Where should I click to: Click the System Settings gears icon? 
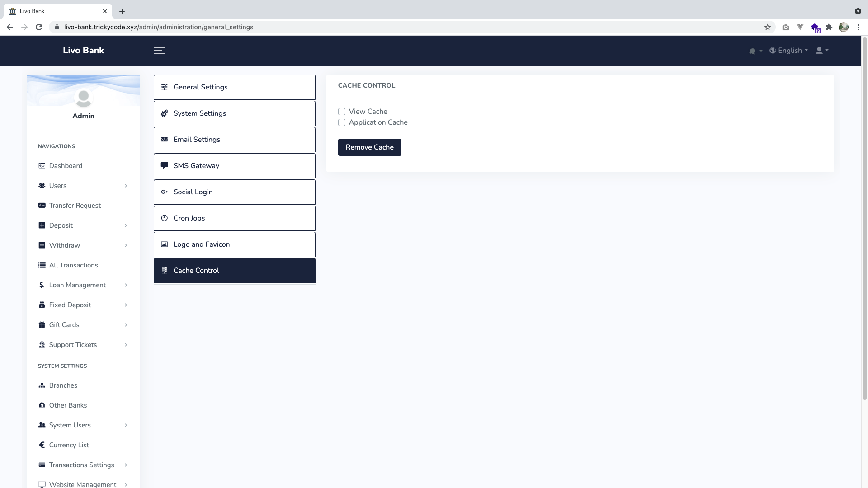[165, 113]
